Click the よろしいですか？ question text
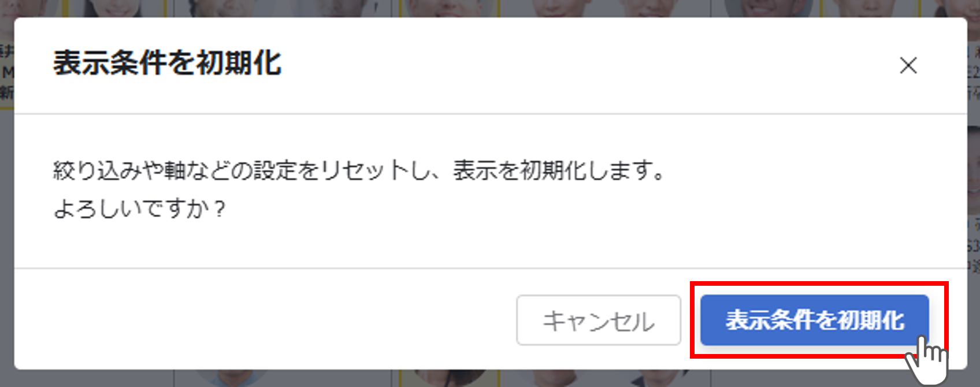Screen dimensions: 980x387 point(140,209)
